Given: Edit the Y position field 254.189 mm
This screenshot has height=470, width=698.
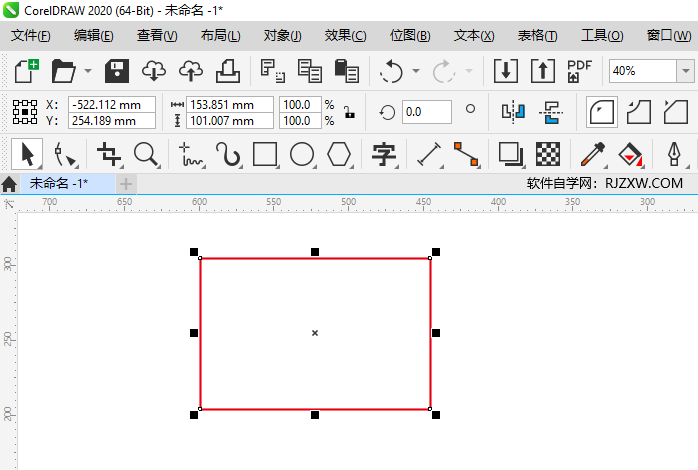Looking at the screenshot, I should tap(112, 121).
